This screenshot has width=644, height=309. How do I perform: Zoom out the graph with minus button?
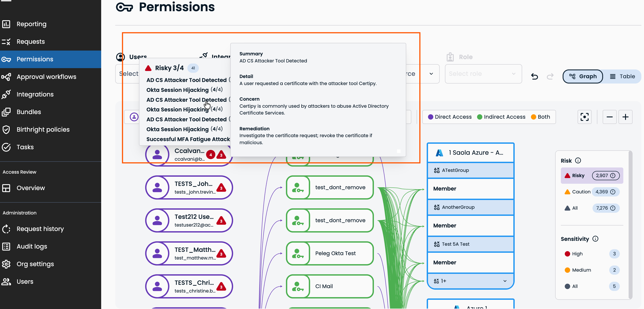click(609, 117)
